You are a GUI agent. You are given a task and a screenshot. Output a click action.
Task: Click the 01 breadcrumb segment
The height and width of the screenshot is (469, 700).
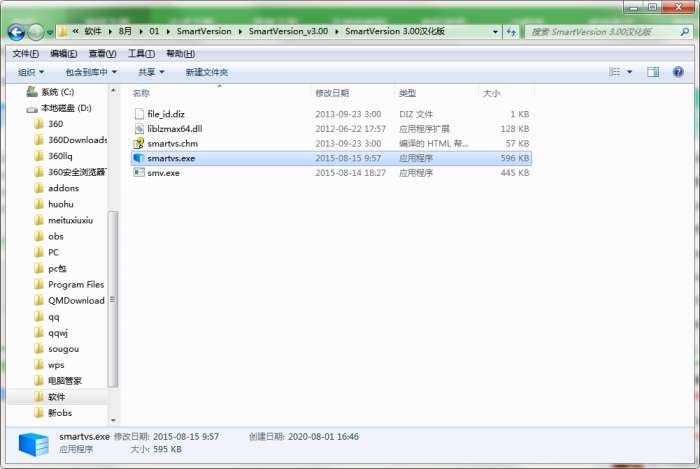pyautogui.click(x=154, y=32)
